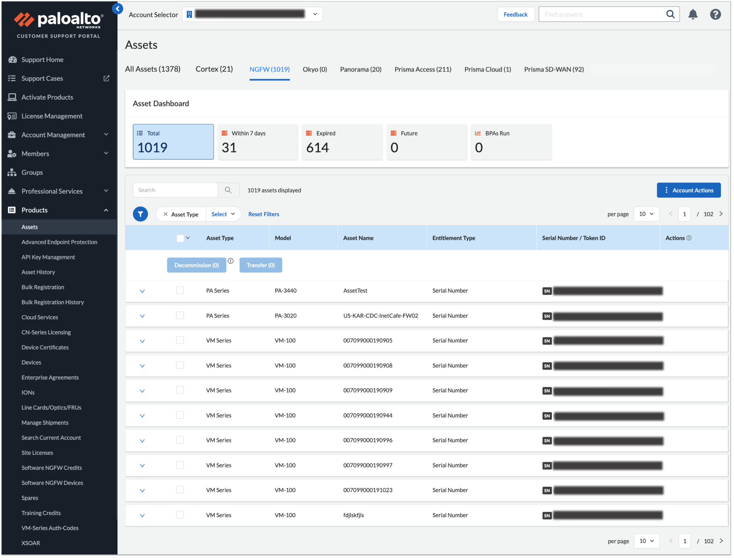Open the Account Selector dropdown
Screen dimensions: 734x560
tap(315, 14)
